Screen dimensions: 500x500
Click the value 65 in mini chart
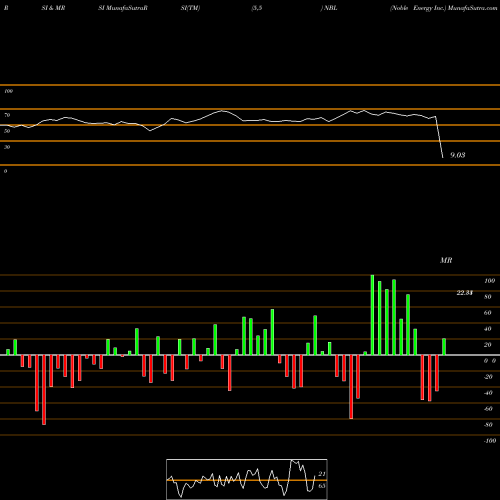pos(321,486)
